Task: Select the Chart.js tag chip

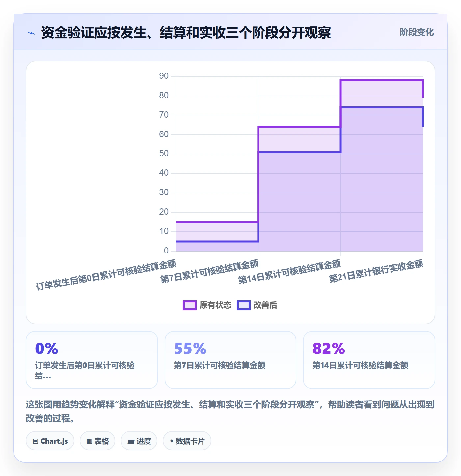Action: point(50,441)
